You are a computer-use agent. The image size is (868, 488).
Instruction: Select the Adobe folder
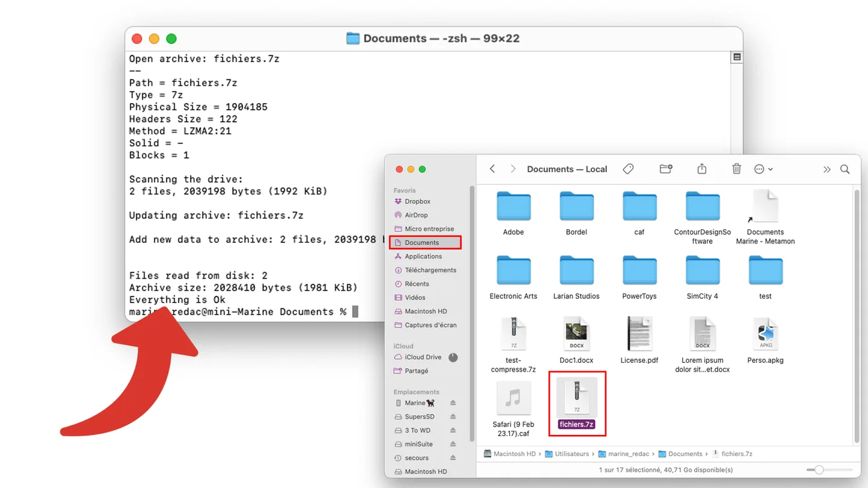(514, 214)
